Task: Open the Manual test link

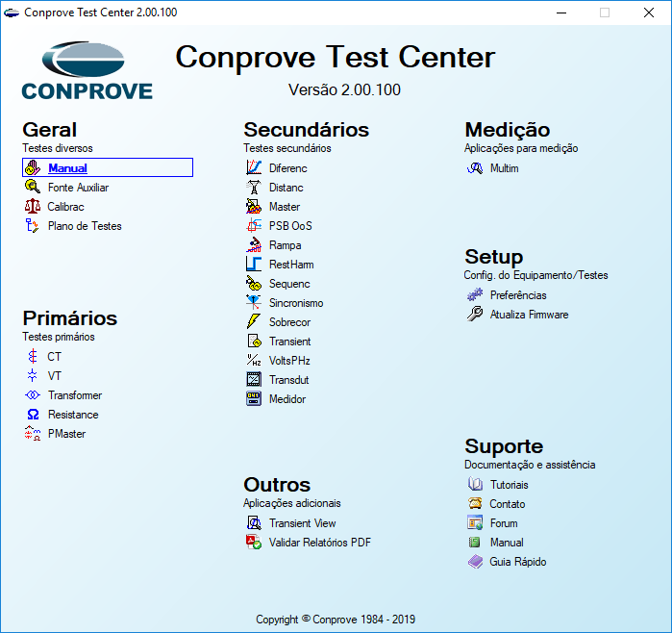Action: [67, 168]
